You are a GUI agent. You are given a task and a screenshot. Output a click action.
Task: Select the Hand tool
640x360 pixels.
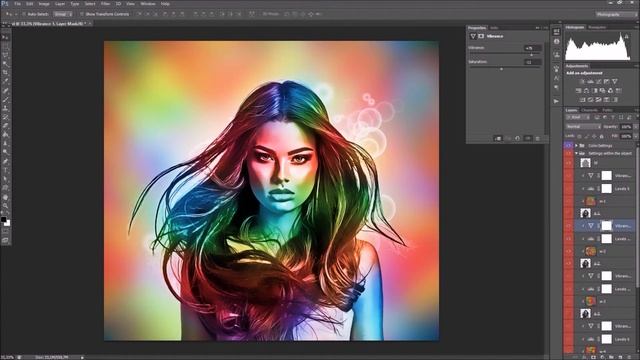[5, 197]
